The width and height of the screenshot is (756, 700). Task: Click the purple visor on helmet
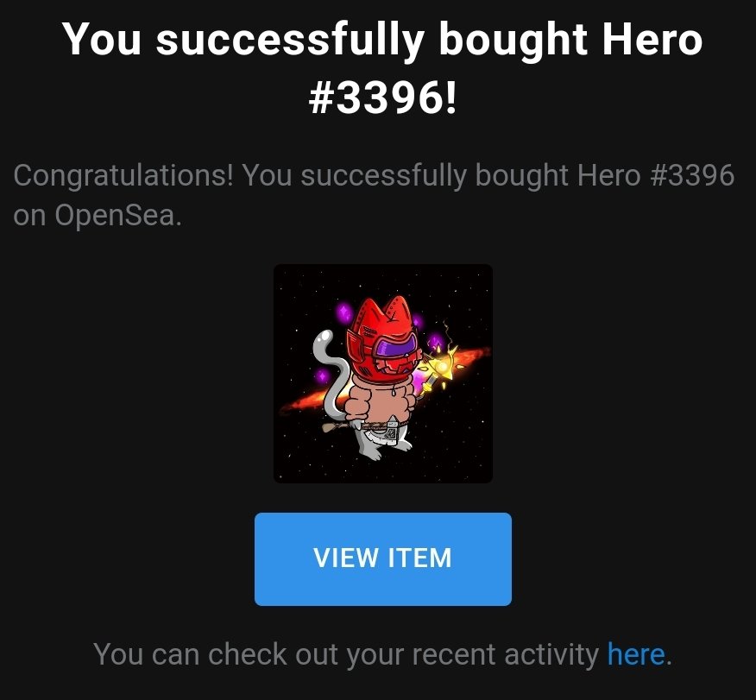(396, 347)
